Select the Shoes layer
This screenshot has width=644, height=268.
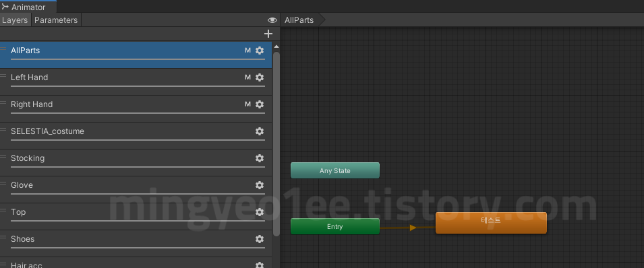[136, 243]
